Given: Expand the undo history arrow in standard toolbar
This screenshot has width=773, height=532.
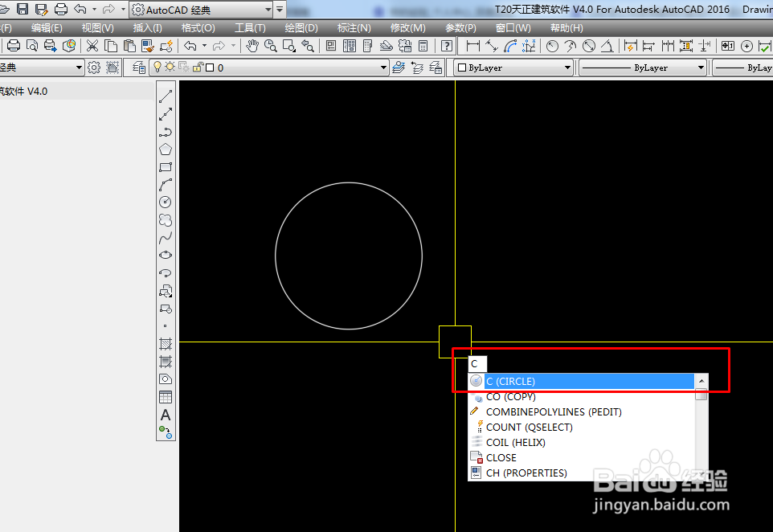Looking at the screenshot, I should (205, 47).
